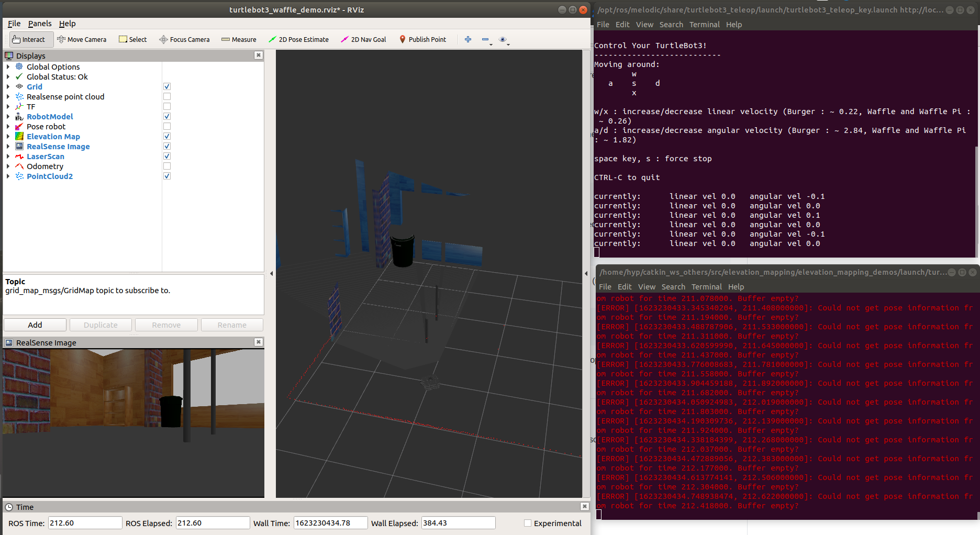980x535 pixels.
Task: Click the Pose robot arrow icon
Action: point(19,126)
